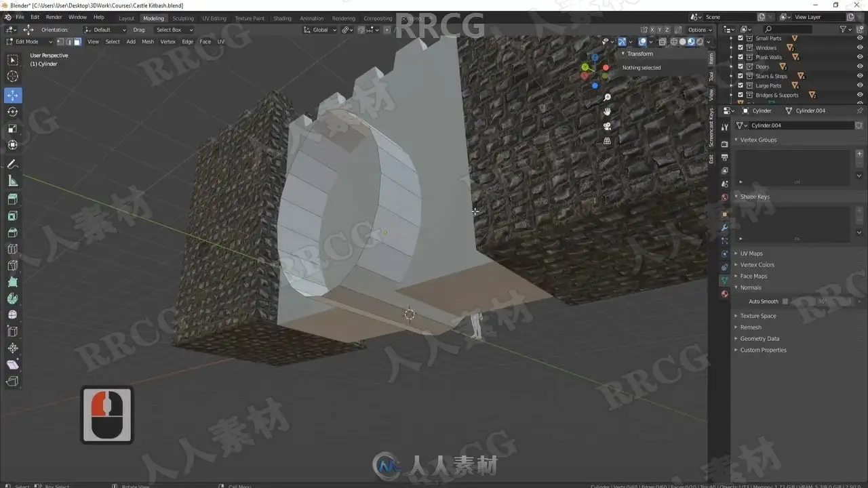Hide the Windows collection with eye icon
868x488 pixels.
point(860,47)
